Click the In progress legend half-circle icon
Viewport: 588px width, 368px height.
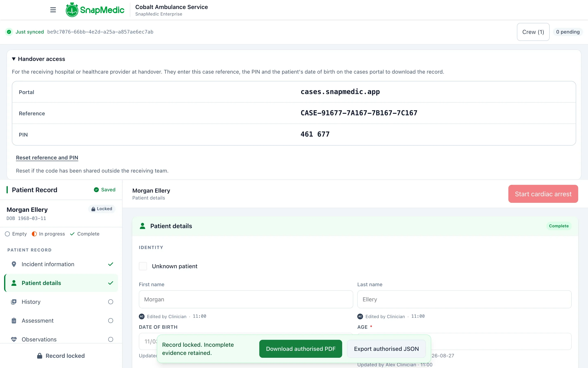[x=34, y=234]
